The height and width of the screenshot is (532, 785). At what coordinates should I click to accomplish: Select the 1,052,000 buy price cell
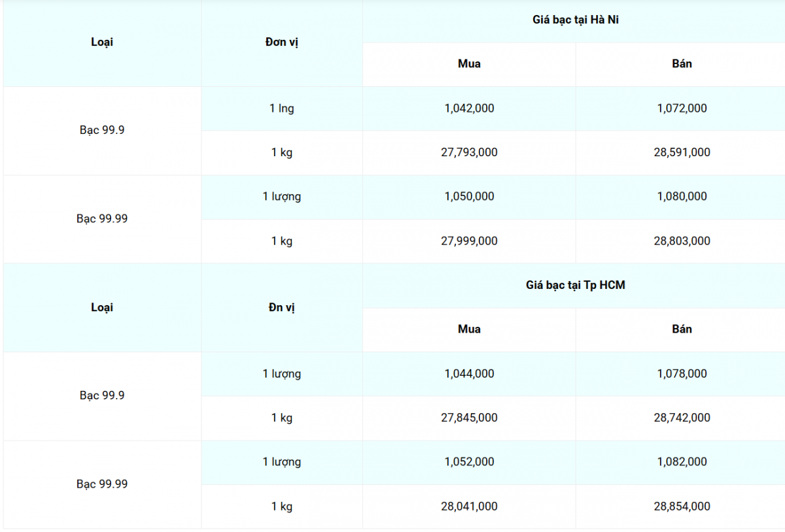point(469,462)
